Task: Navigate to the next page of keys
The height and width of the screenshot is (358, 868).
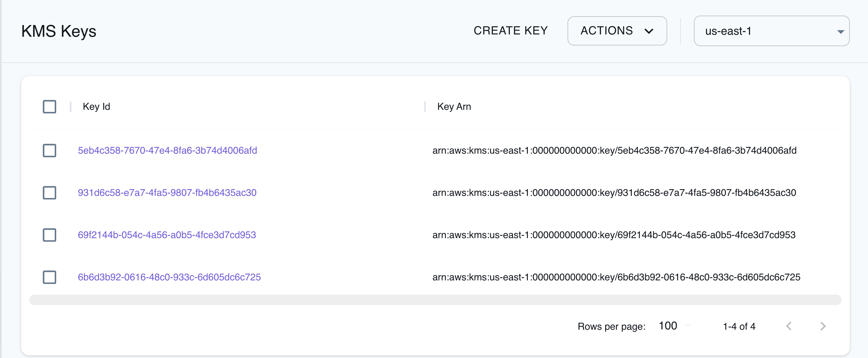Action: [823, 326]
